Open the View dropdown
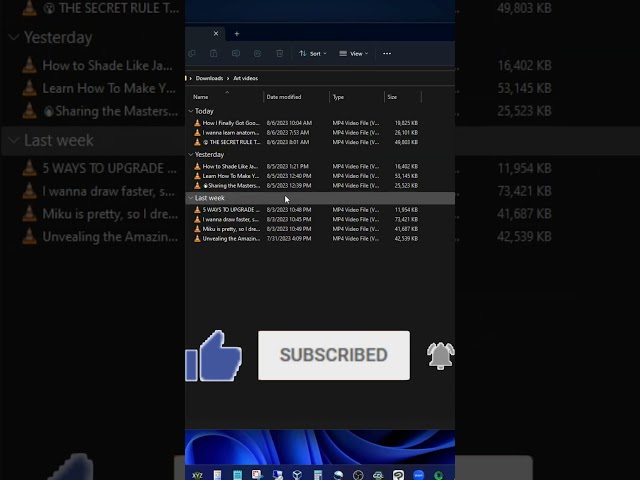Viewport: 640px width, 480px height. [x=353, y=53]
